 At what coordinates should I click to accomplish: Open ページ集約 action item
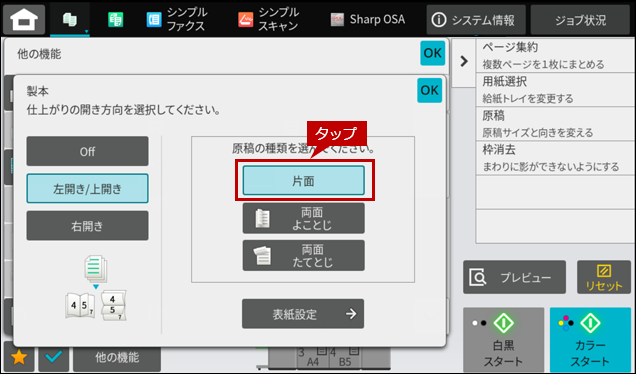tap(555, 56)
